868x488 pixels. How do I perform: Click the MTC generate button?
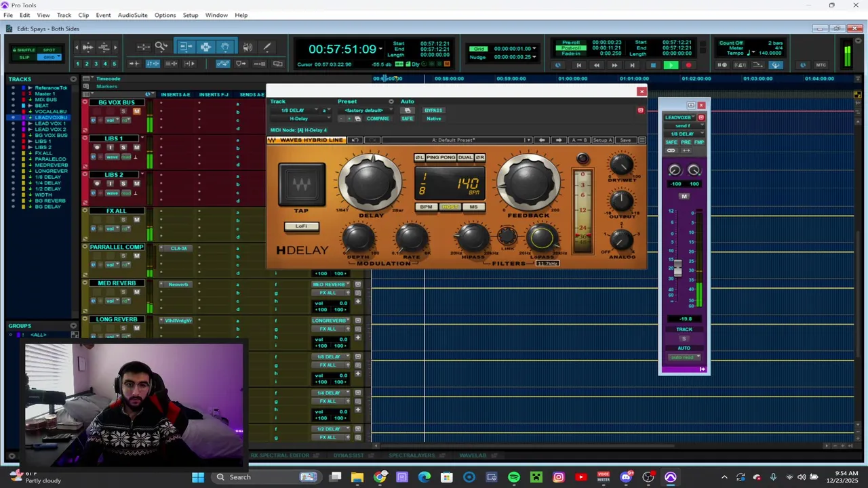(x=821, y=65)
